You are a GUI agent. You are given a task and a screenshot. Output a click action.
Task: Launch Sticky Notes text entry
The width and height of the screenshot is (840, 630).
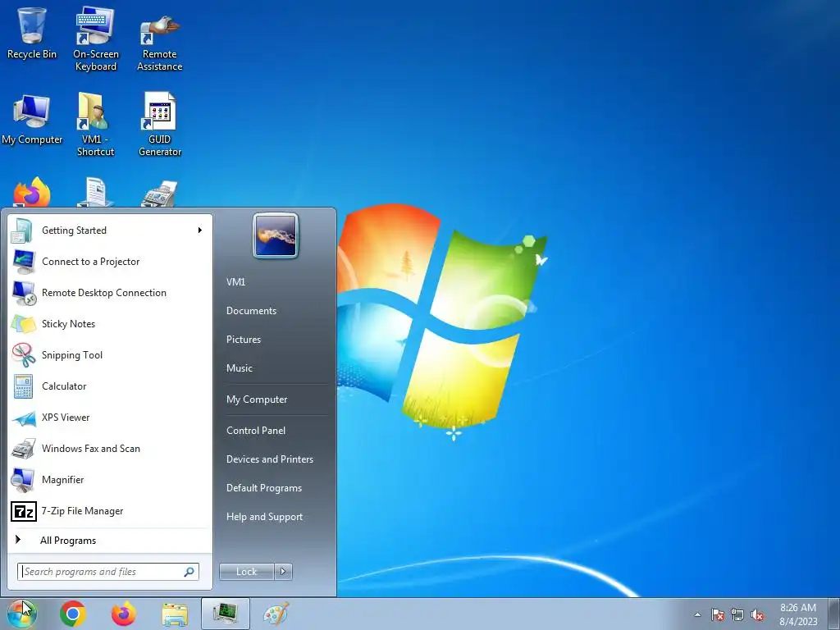tap(68, 324)
